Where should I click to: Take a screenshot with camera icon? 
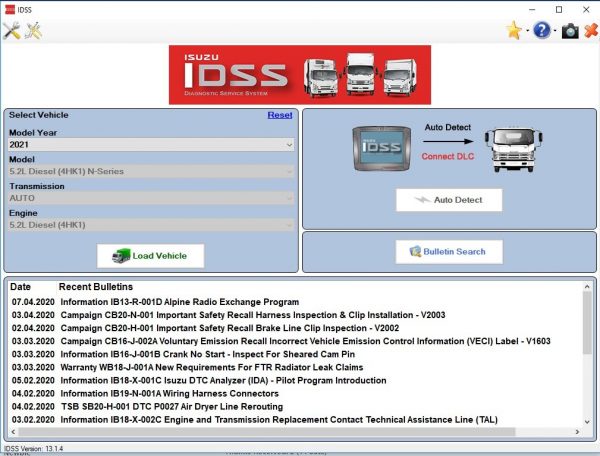click(570, 31)
